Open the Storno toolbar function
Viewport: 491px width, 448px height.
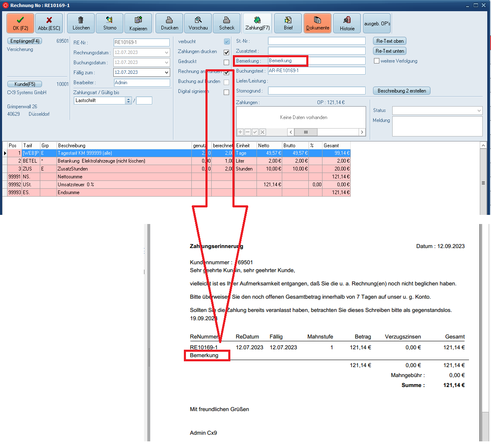[x=110, y=23]
